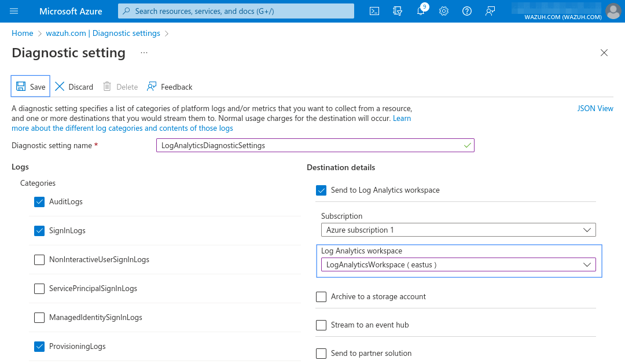Check NonInteractiveUserSignInLogs category
Viewport: 625px width, 364px height.
39,259
